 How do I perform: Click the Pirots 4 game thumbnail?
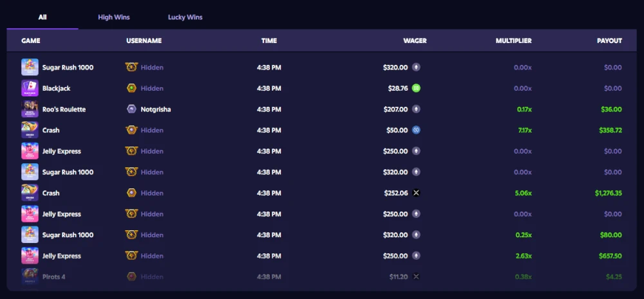pos(30,276)
